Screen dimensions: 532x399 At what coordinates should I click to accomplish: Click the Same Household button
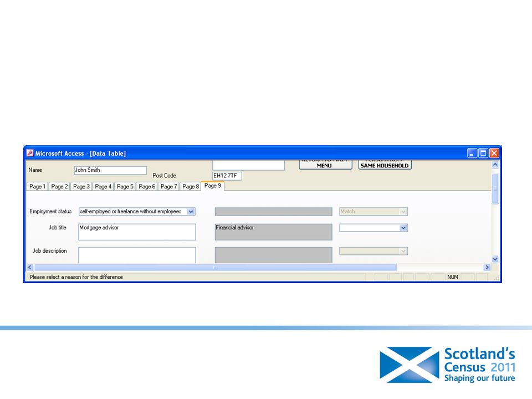pos(385,165)
